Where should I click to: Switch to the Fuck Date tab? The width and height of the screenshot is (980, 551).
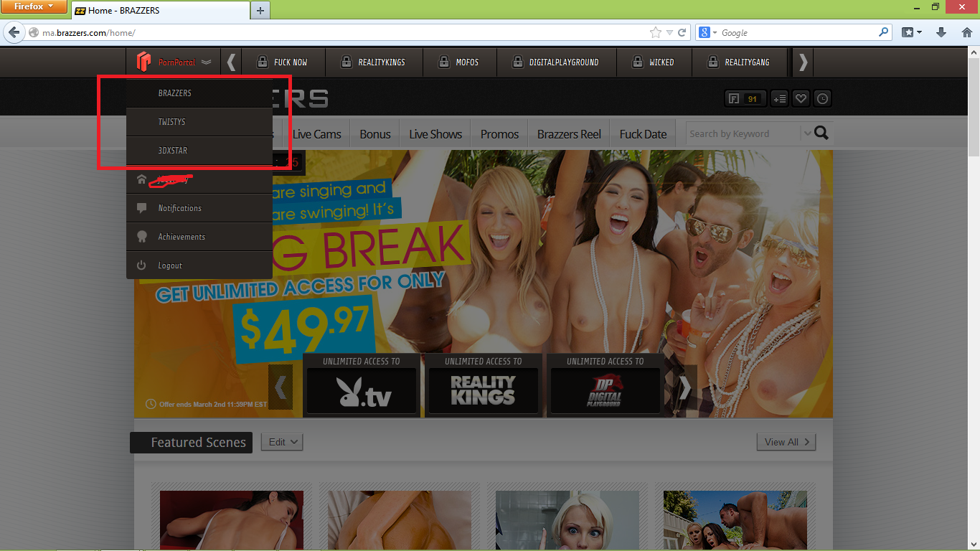click(643, 134)
